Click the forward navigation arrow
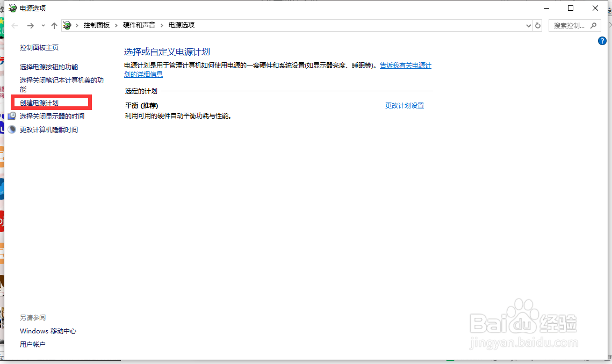Image resolution: width=612 pixels, height=364 pixels. pyautogui.click(x=31, y=25)
